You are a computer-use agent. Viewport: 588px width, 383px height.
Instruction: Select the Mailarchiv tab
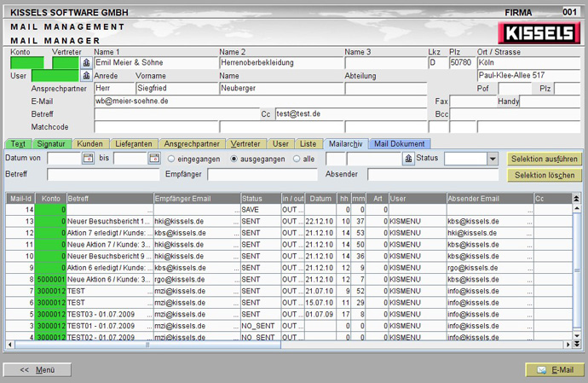[346, 144]
